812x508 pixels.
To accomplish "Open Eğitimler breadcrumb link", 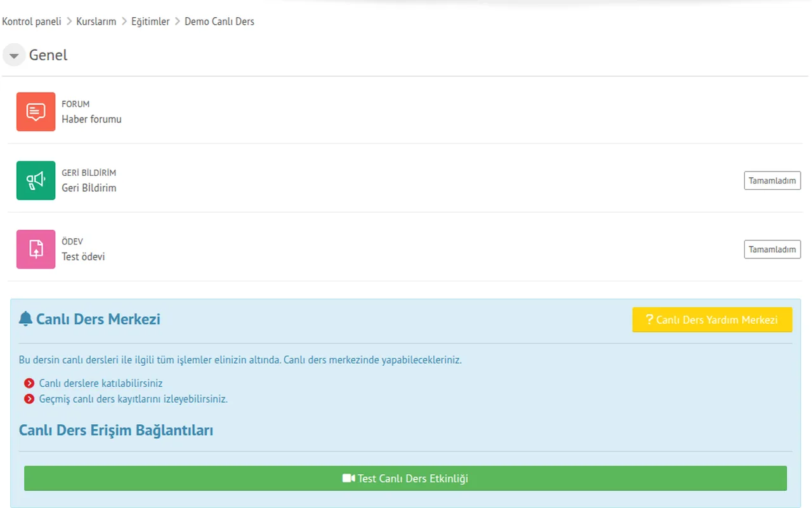I will pyautogui.click(x=150, y=22).
